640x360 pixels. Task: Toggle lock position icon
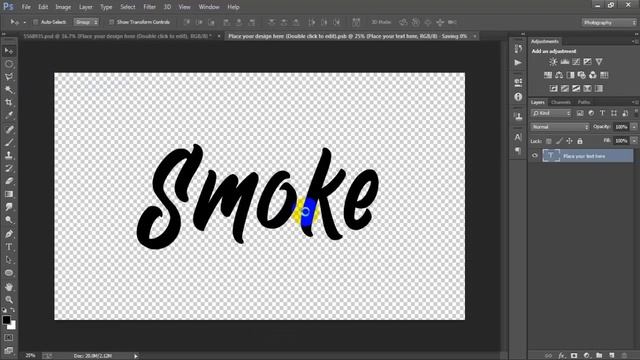569,141
